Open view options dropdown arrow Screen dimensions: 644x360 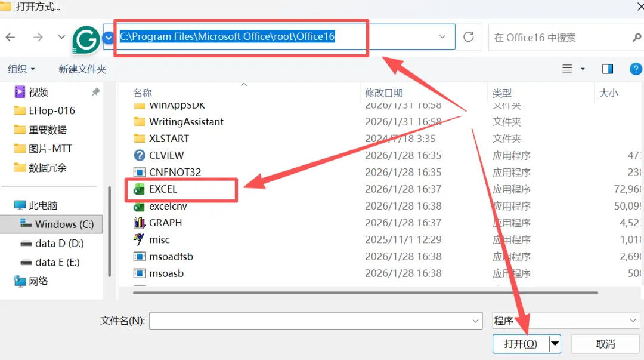(x=583, y=69)
